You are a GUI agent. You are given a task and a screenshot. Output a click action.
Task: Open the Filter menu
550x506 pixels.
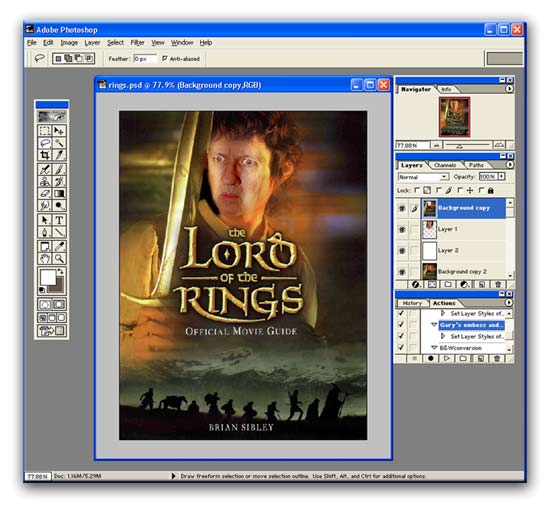[x=138, y=42]
